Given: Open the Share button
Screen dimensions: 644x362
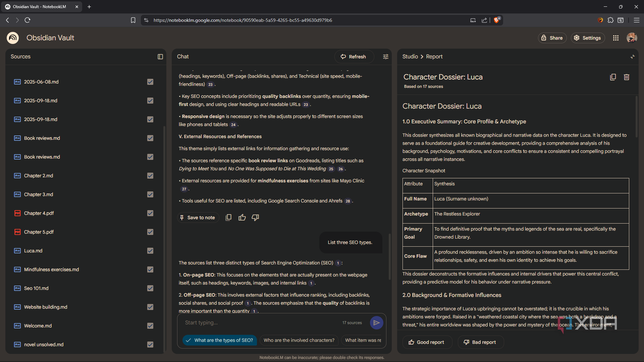Looking at the screenshot, I should [552, 38].
